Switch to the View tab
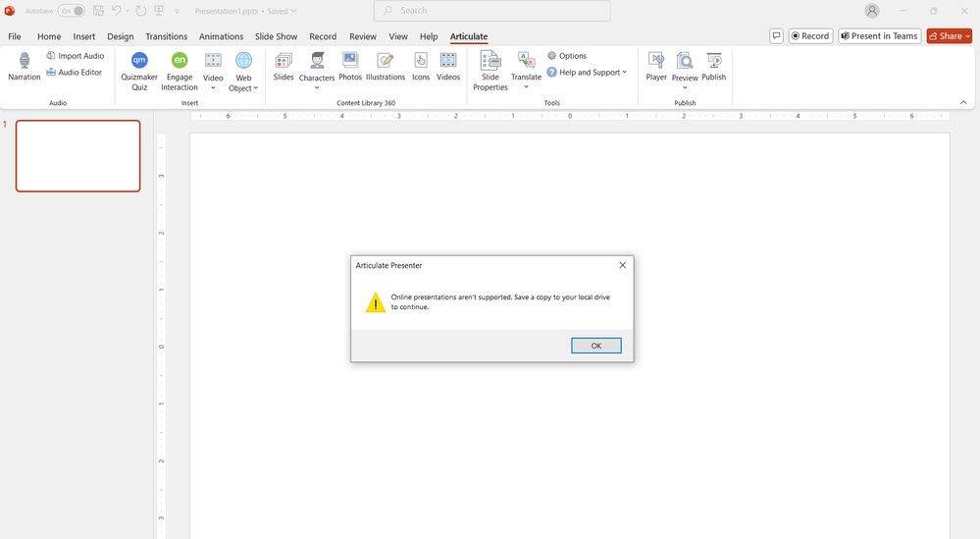980x539 pixels. click(x=398, y=36)
